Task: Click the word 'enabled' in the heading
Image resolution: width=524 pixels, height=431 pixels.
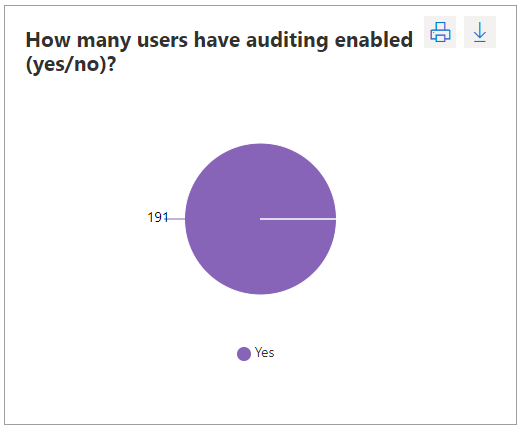Action: (x=374, y=40)
